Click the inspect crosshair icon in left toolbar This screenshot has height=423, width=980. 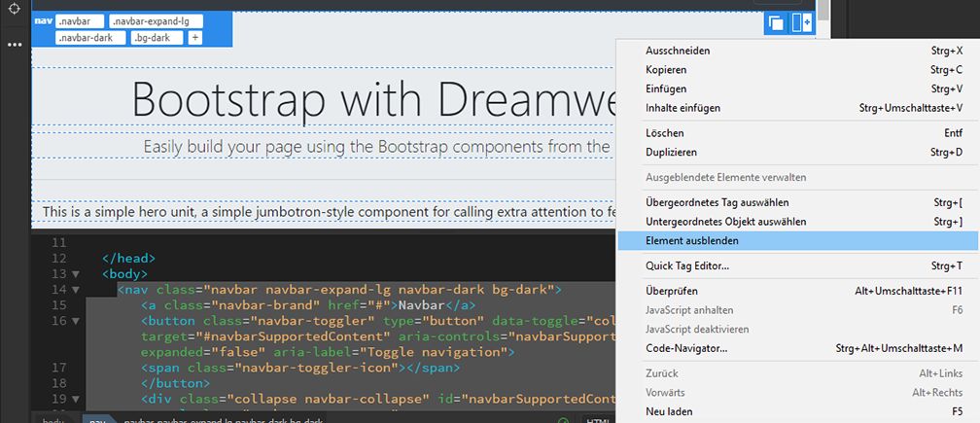pos(15,10)
